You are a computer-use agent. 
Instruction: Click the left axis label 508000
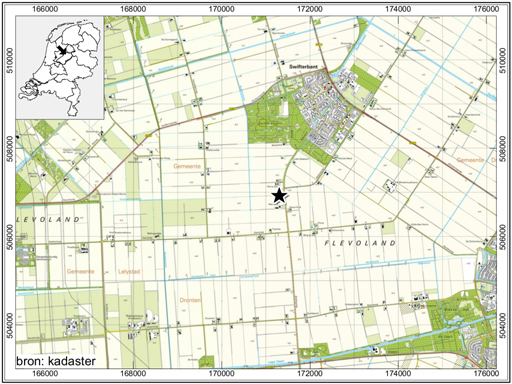point(10,149)
